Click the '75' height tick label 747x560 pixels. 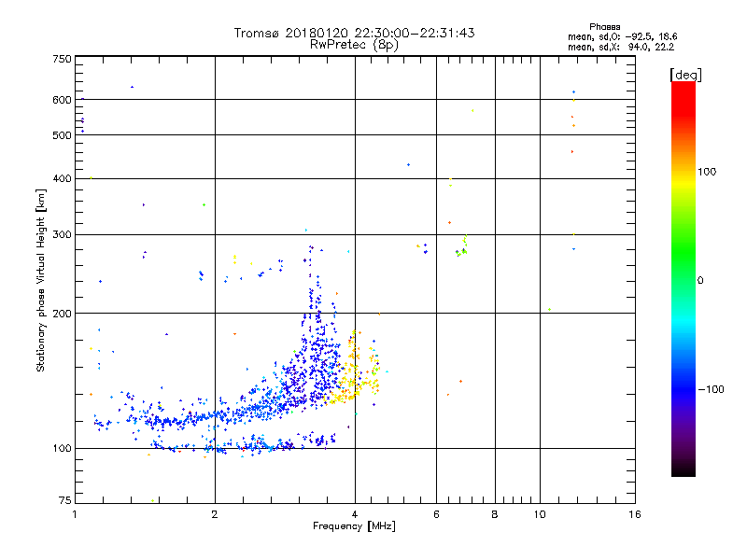pyautogui.click(x=64, y=500)
